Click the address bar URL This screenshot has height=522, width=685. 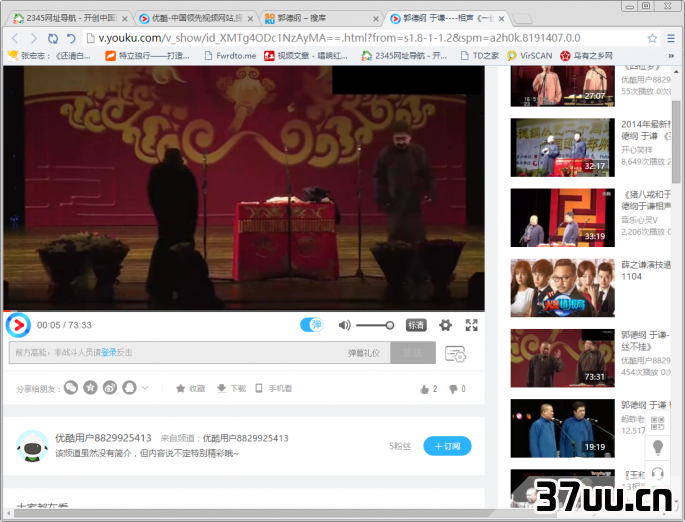(x=339, y=38)
